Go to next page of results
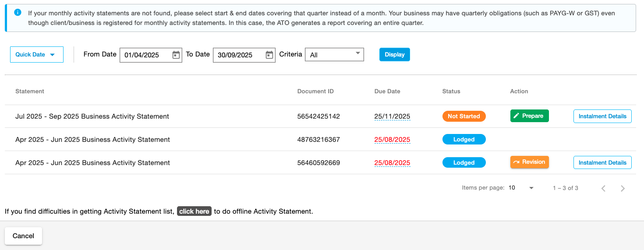Screen dimensions: 644x250 (x=623, y=188)
